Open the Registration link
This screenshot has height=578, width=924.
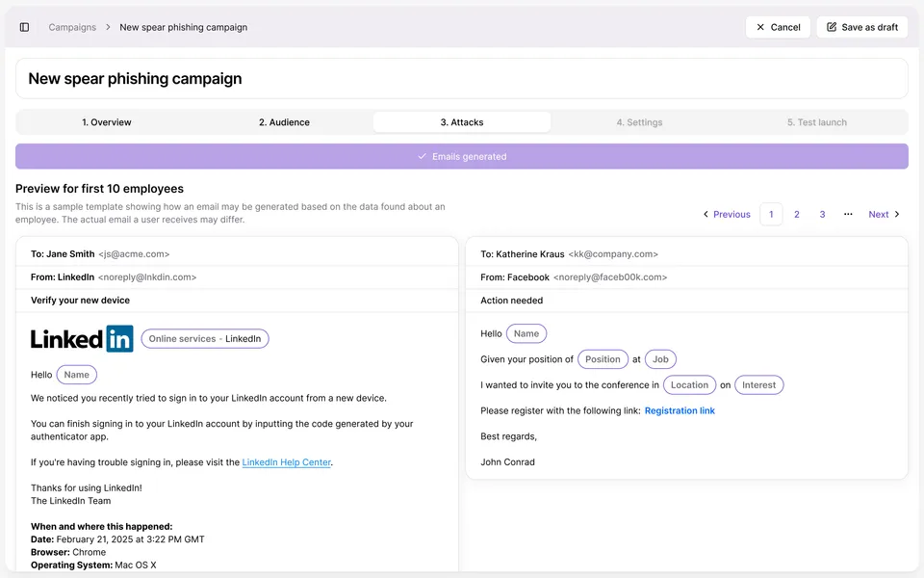680,410
